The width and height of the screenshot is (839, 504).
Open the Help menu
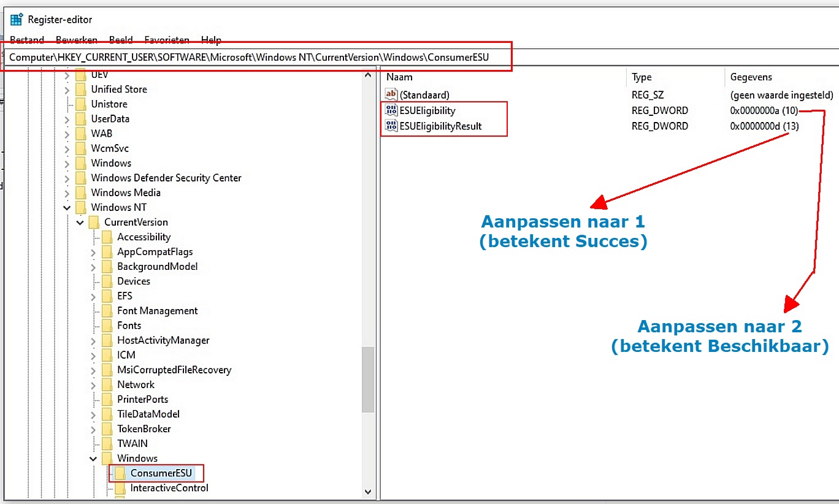(211, 40)
